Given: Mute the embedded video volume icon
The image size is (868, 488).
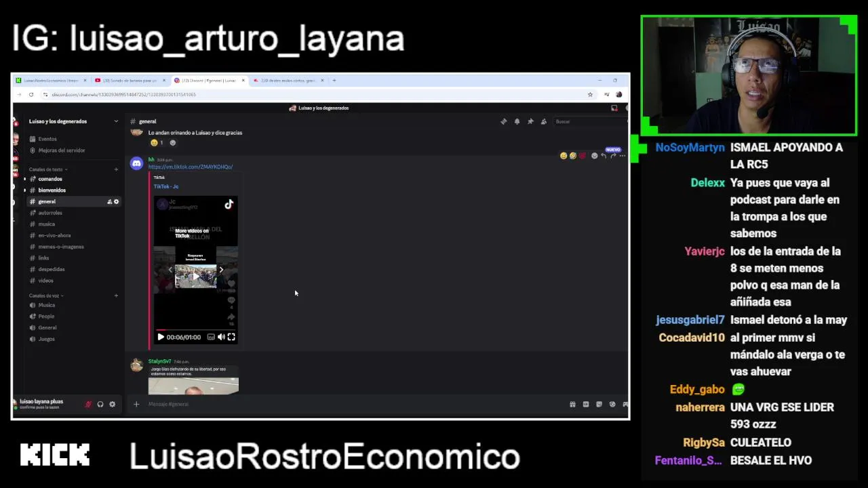Looking at the screenshot, I should [x=221, y=337].
